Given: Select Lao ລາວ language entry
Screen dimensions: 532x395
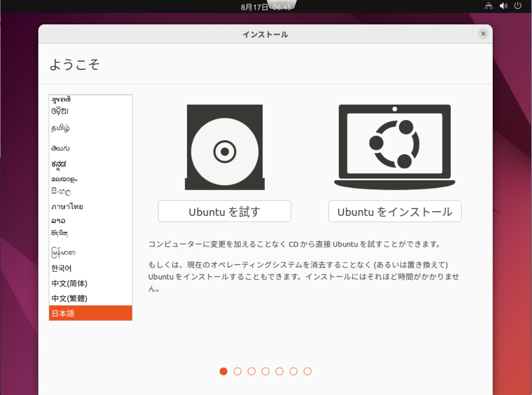Looking at the screenshot, I should tap(90, 220).
